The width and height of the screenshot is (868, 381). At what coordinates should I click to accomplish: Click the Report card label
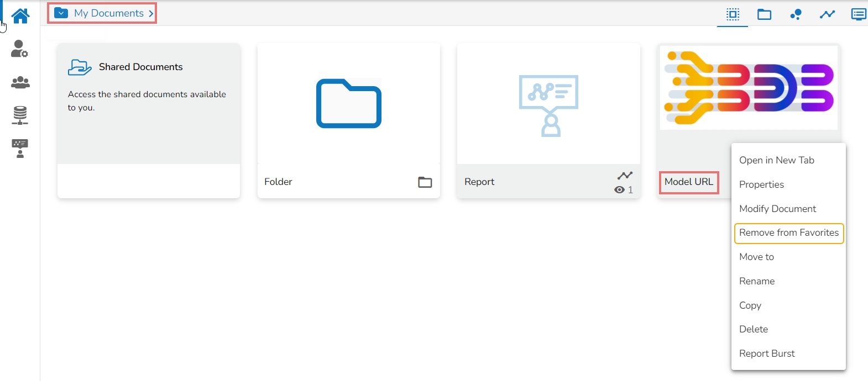[479, 182]
